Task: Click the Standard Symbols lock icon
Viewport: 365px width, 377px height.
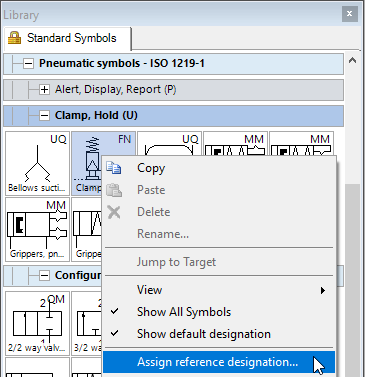Action: (14, 38)
